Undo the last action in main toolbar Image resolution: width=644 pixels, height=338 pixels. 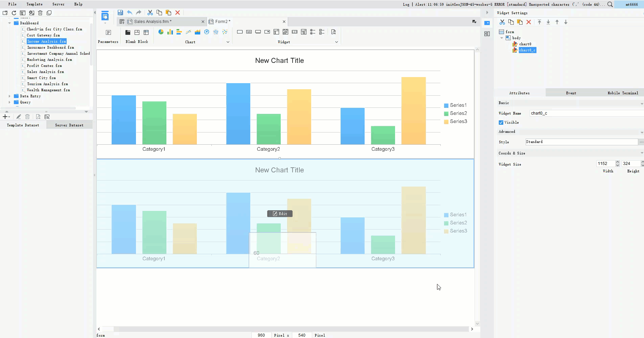tap(130, 13)
